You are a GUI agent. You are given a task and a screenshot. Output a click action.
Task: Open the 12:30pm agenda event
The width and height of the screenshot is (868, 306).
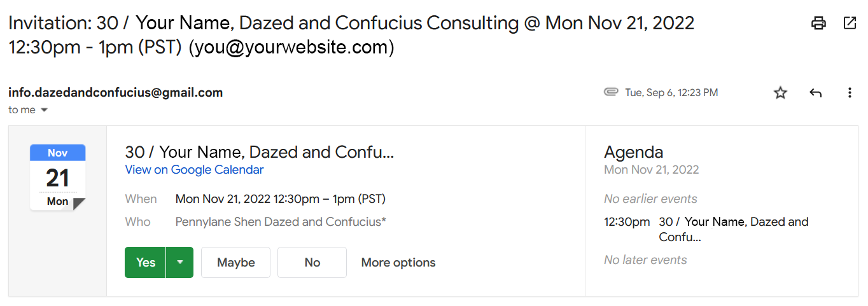733,229
